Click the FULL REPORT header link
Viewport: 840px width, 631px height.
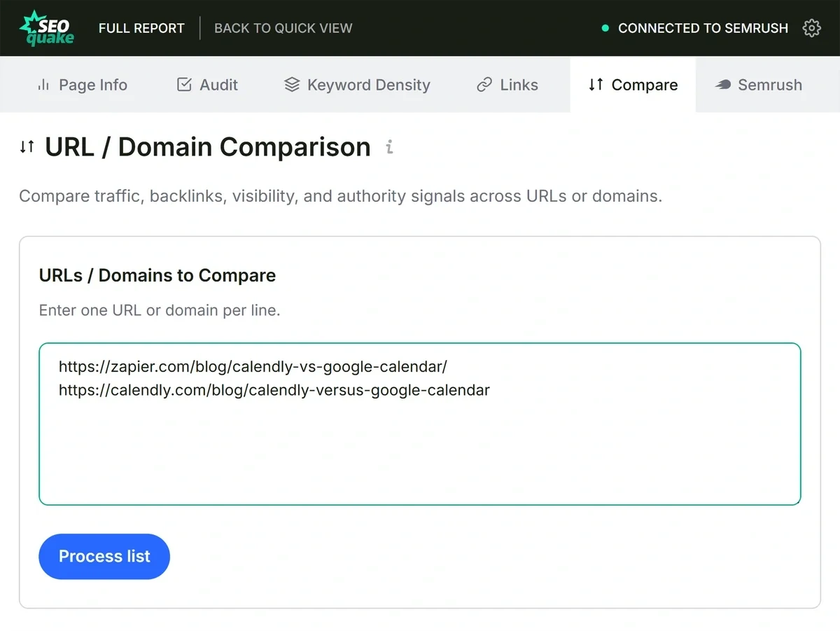pos(141,28)
